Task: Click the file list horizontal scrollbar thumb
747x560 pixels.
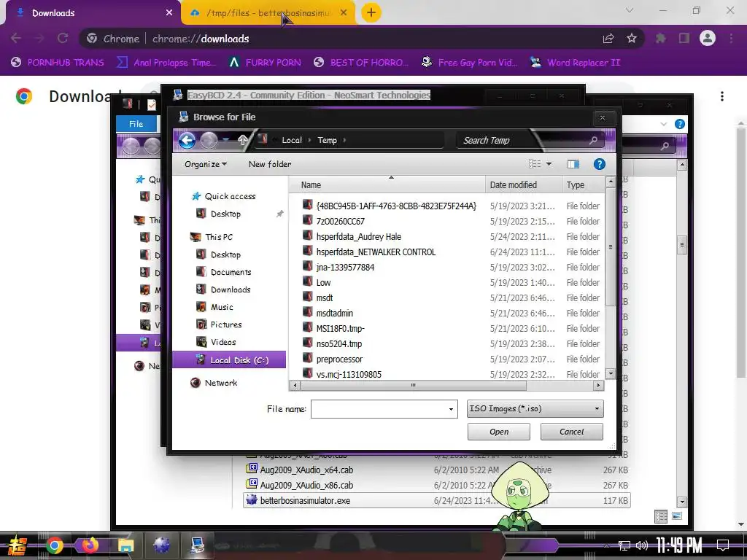Action: click(x=413, y=385)
